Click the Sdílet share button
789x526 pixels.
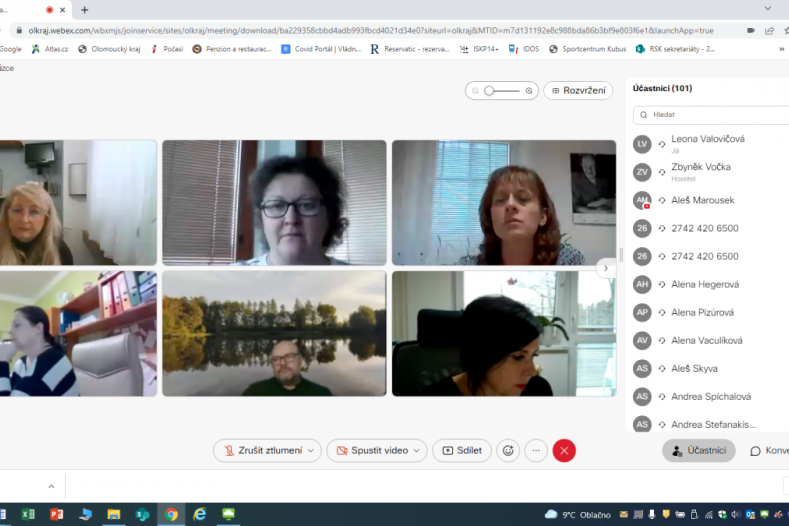pyautogui.click(x=462, y=451)
